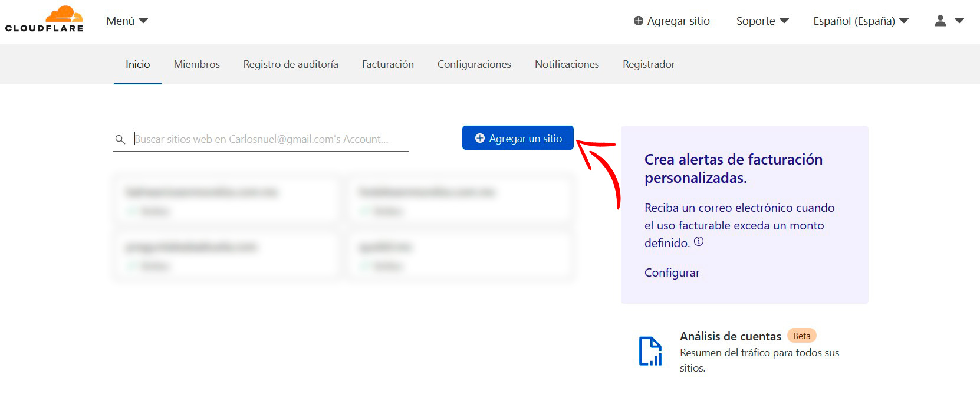Select the Configuraciones tab
The image size is (980, 394).
click(x=474, y=64)
